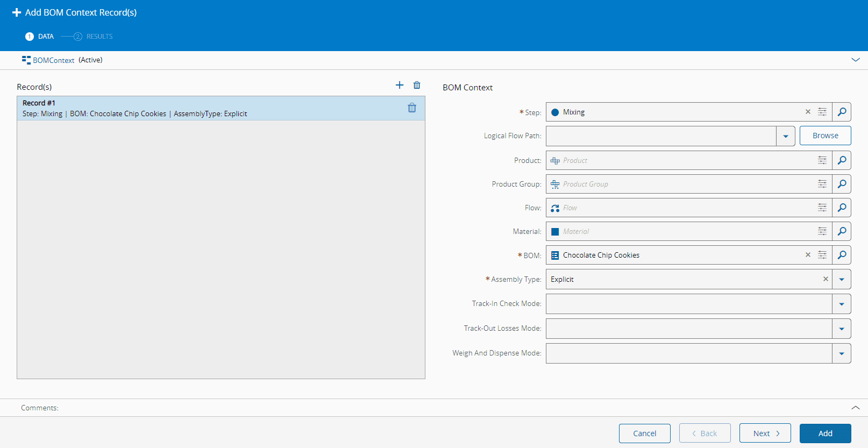
Task: Delete Record #1 using its trash icon
Action: coord(412,108)
